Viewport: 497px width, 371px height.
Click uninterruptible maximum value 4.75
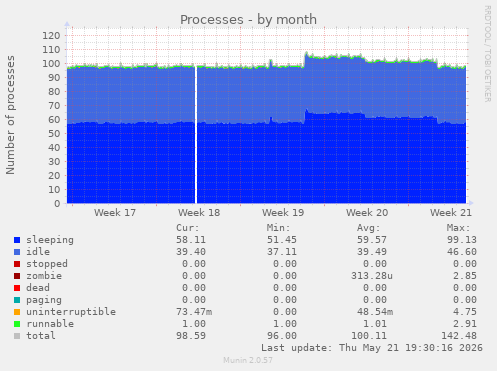tap(465, 312)
